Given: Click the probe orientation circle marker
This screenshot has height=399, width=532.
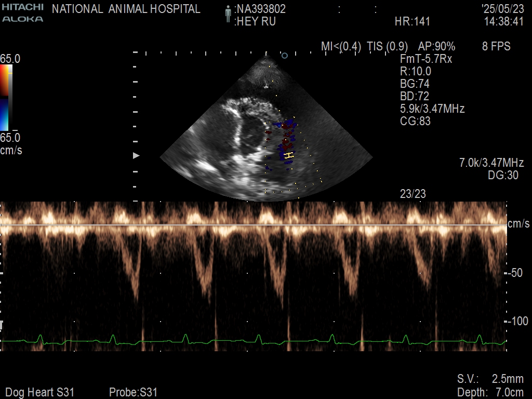Looking at the screenshot, I should pyautogui.click(x=284, y=55).
